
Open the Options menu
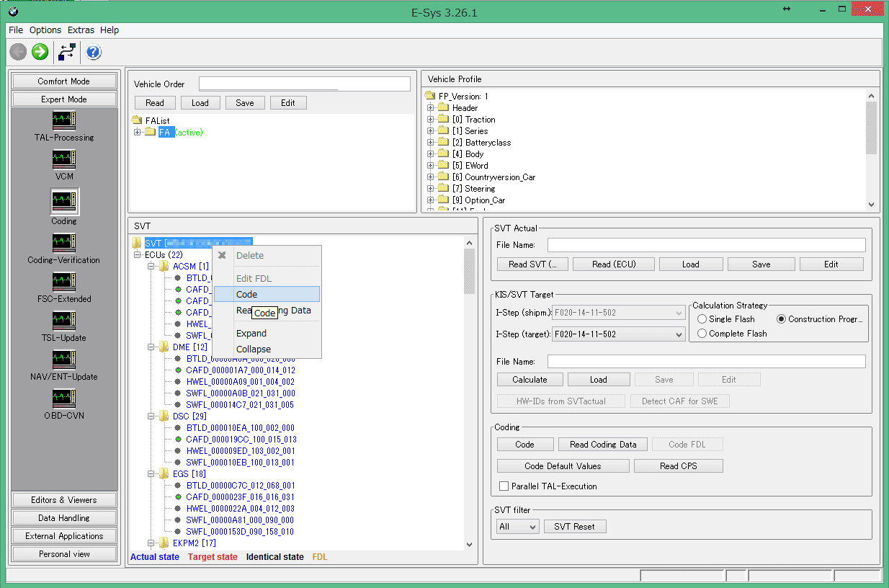(45, 30)
